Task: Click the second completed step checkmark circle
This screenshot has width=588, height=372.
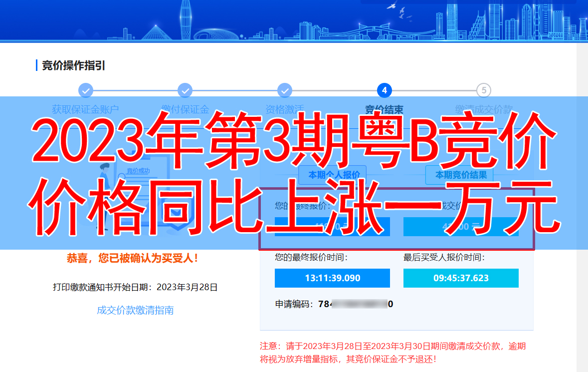Action: (x=185, y=90)
